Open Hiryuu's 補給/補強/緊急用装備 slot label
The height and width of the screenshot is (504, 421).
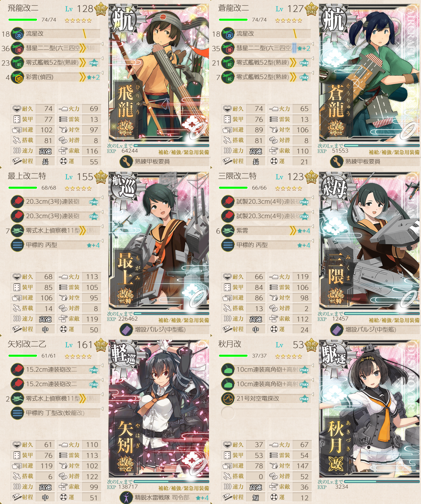[184, 152]
